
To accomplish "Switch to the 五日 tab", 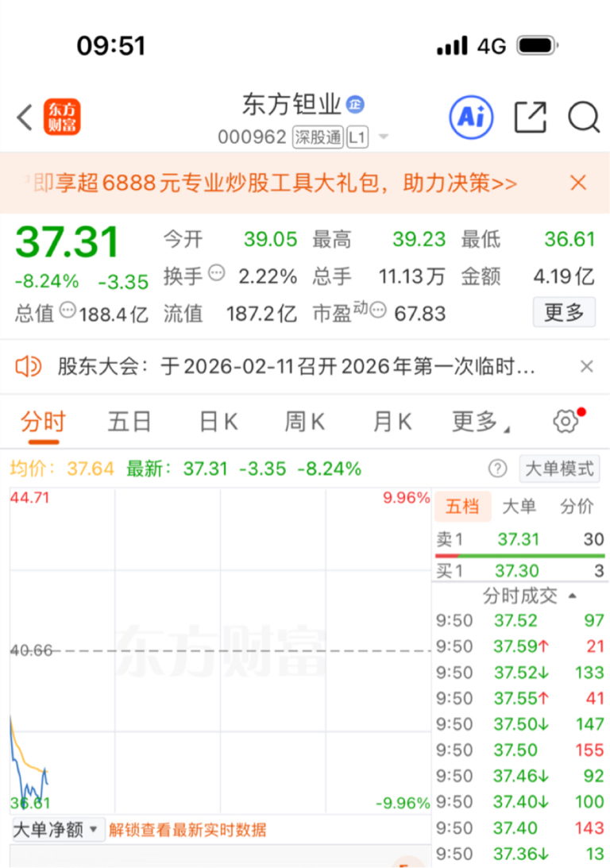I will coord(129,422).
